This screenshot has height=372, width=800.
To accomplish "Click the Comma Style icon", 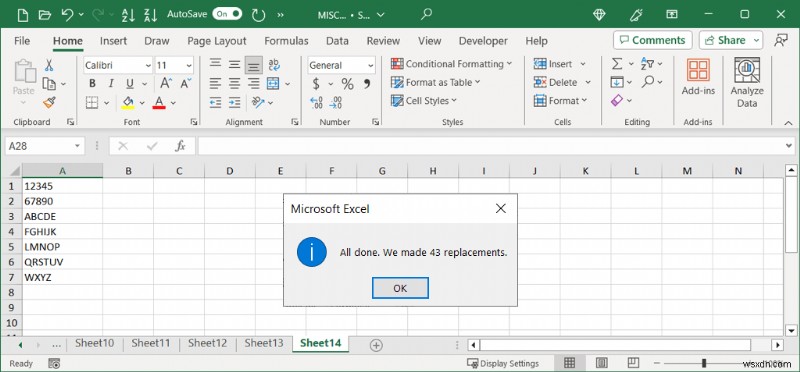I will 366,84.
